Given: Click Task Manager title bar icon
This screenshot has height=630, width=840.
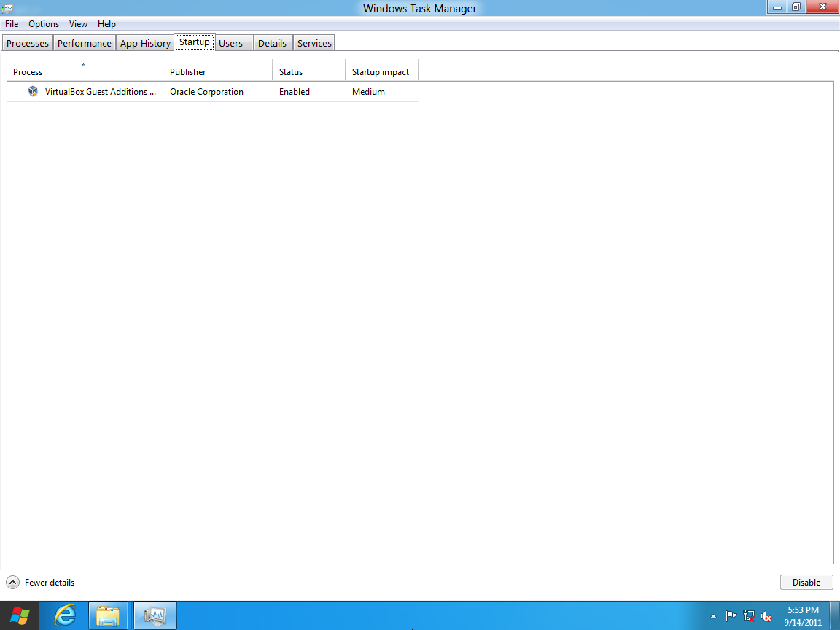Looking at the screenshot, I should point(7,8).
